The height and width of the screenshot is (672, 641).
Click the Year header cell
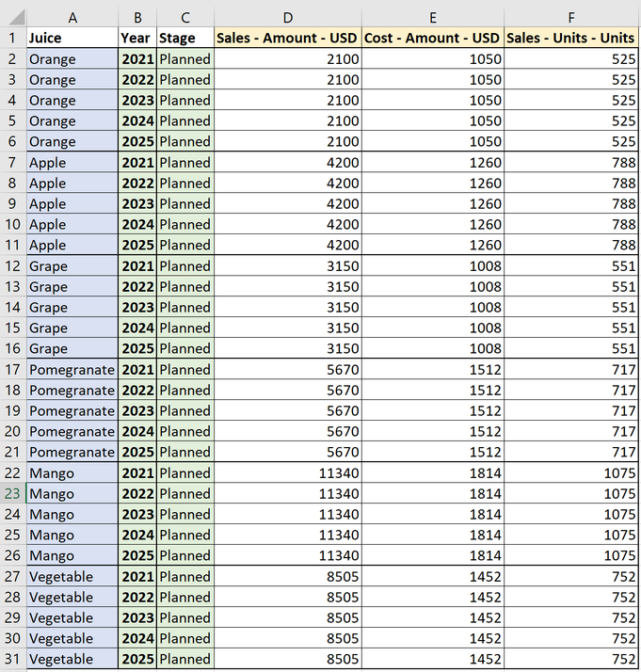tap(137, 38)
